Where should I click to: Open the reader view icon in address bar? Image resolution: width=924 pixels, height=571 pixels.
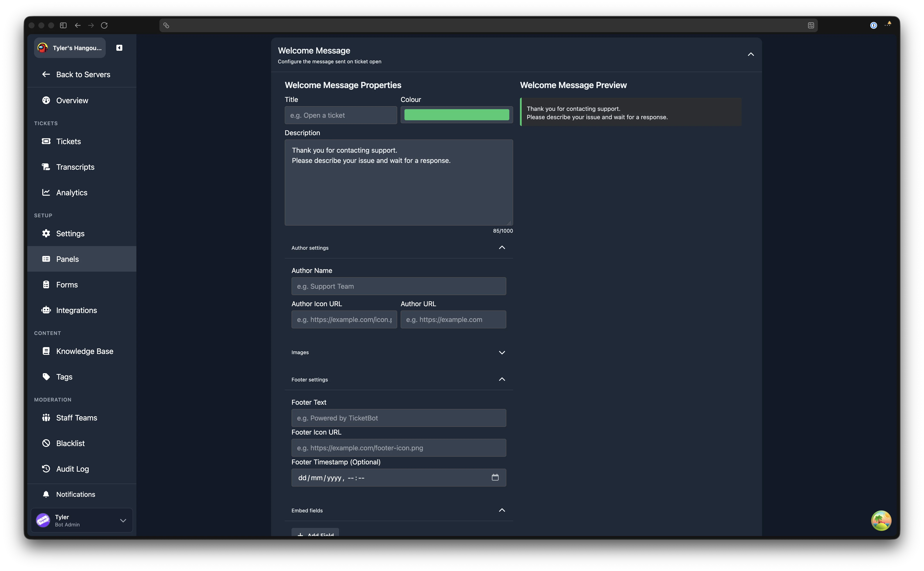[x=811, y=25]
